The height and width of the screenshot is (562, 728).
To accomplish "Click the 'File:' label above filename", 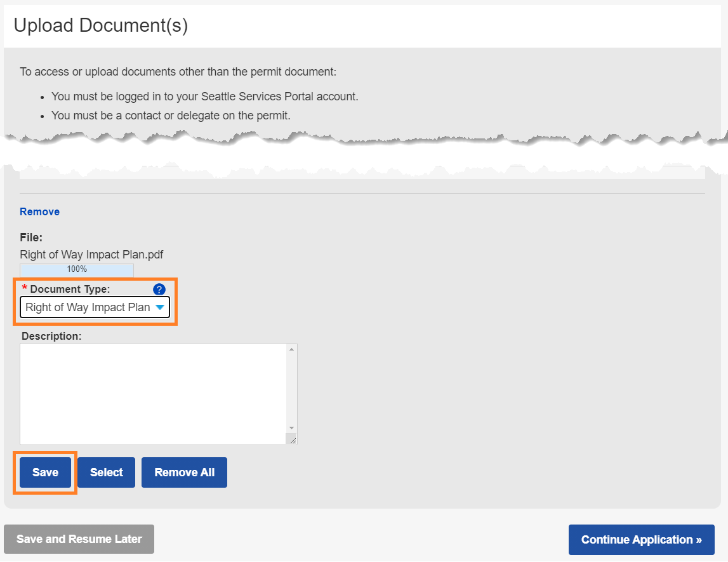I will (x=31, y=238).
